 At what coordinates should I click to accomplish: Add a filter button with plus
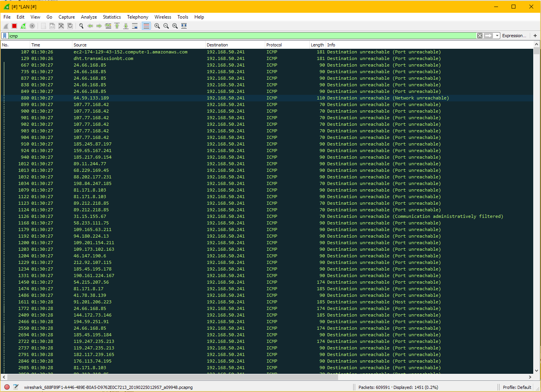535,36
